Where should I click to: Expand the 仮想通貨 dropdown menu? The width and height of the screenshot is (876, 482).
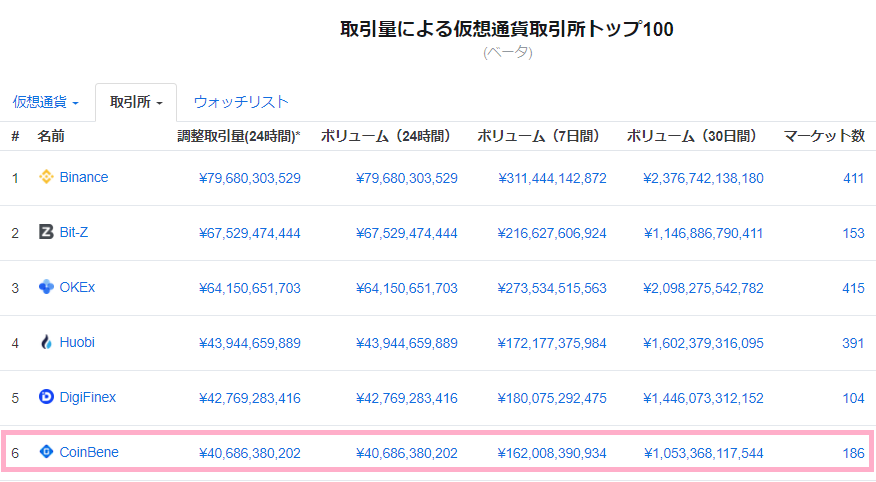(x=46, y=102)
